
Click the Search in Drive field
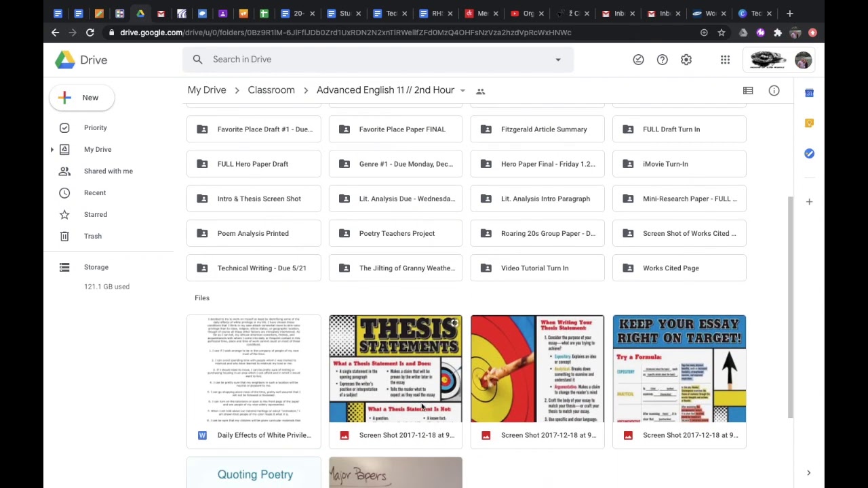(378, 60)
